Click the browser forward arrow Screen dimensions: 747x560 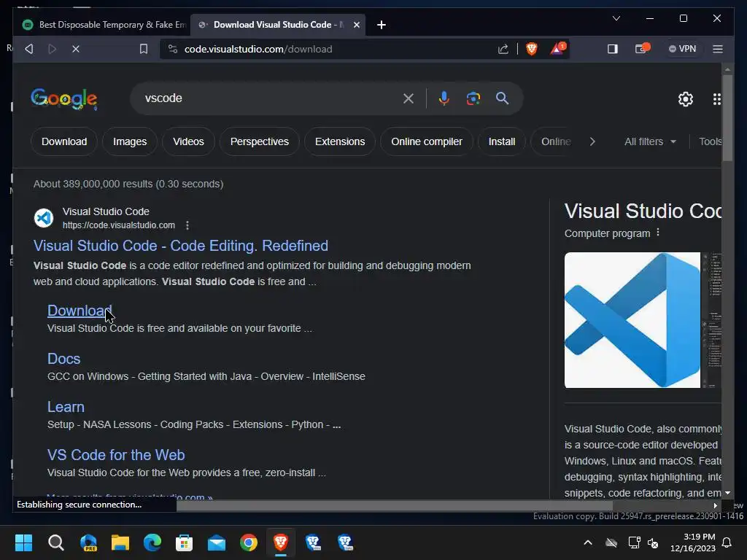(53, 49)
